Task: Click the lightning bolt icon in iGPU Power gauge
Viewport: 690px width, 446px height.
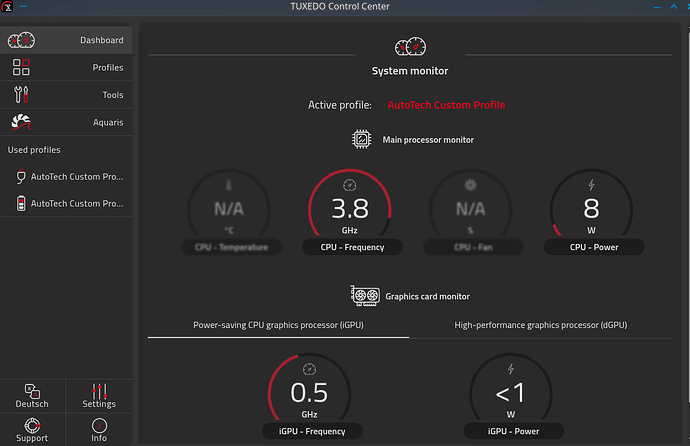Action: pos(511,369)
